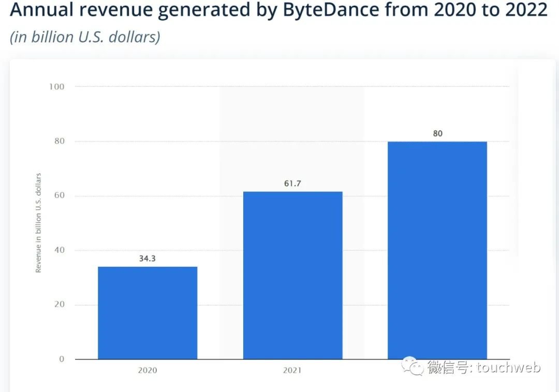
Task: Click the y-axis title "Revenue in billion U.S. dollars"
Action: click(38, 223)
